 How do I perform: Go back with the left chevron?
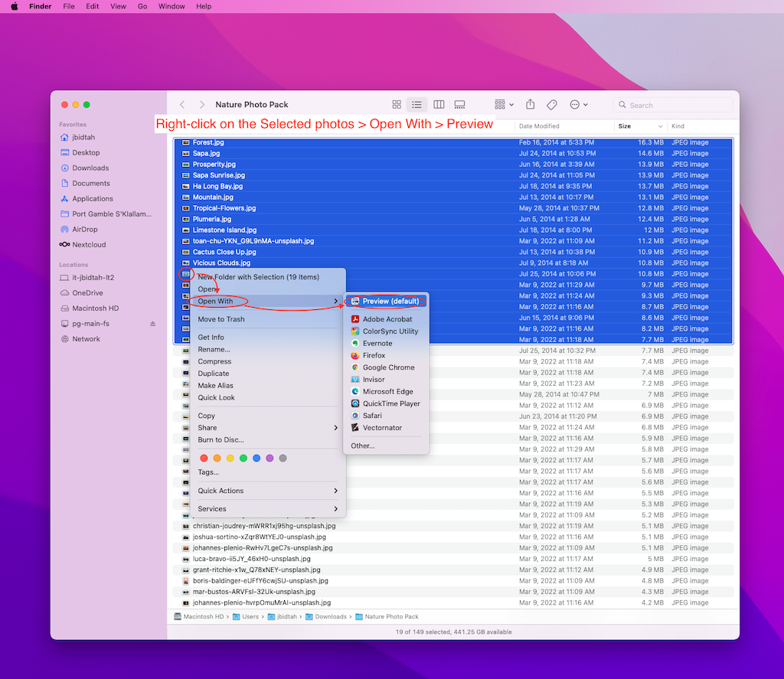182,105
